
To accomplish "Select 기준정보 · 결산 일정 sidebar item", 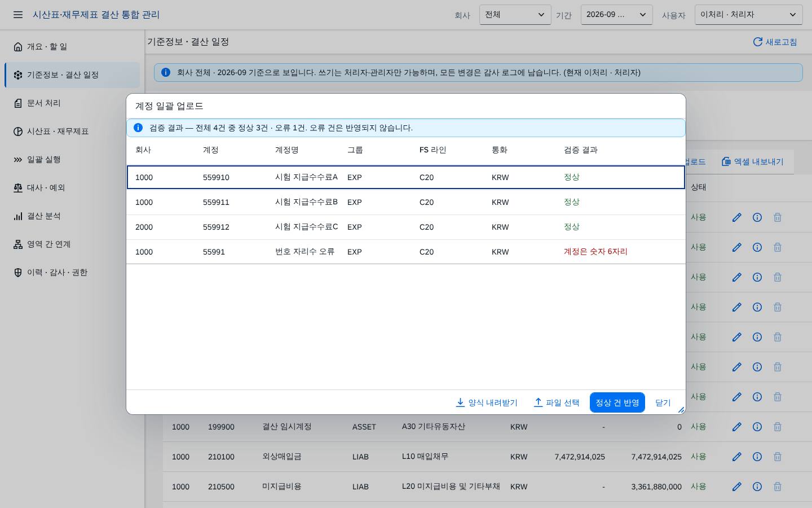I will click(x=72, y=75).
